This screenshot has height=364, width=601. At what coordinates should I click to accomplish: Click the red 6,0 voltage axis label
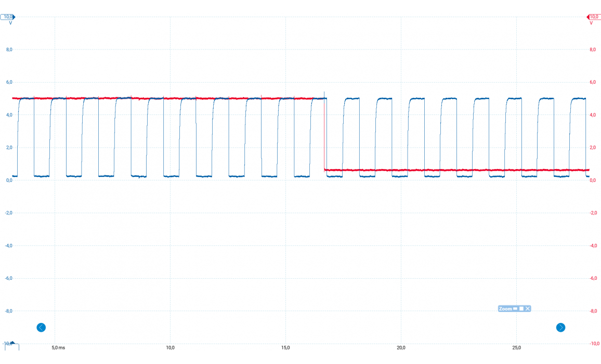tap(593, 82)
